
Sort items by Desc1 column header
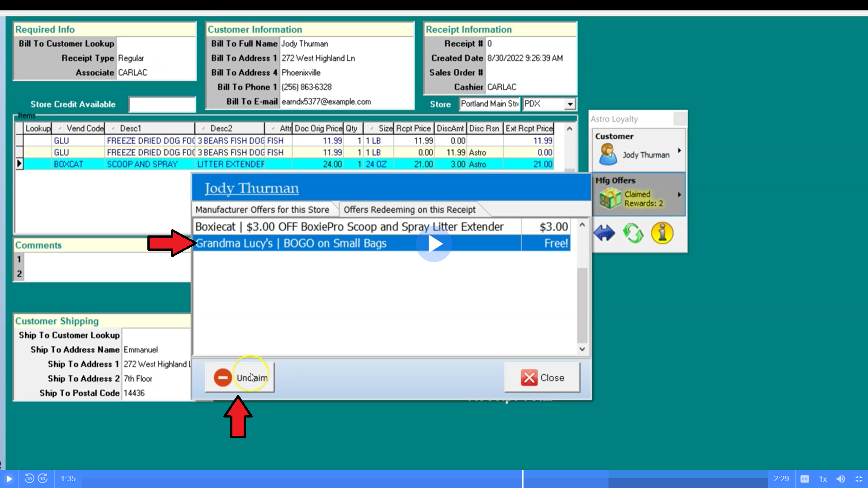click(x=150, y=128)
